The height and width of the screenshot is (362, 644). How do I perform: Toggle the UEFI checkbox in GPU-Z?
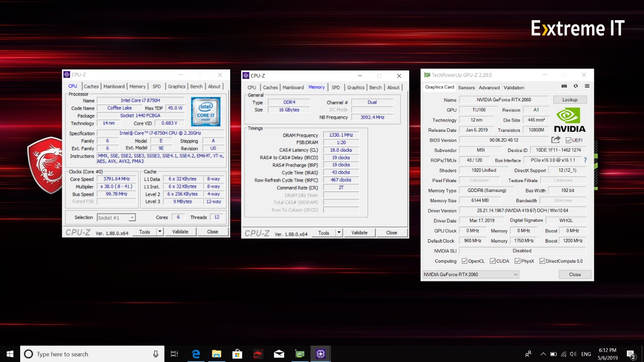568,140
